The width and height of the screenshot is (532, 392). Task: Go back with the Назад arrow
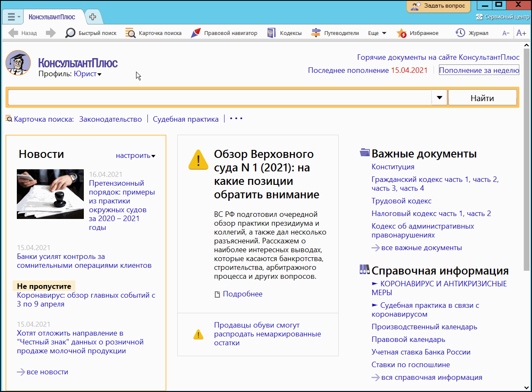click(23, 33)
